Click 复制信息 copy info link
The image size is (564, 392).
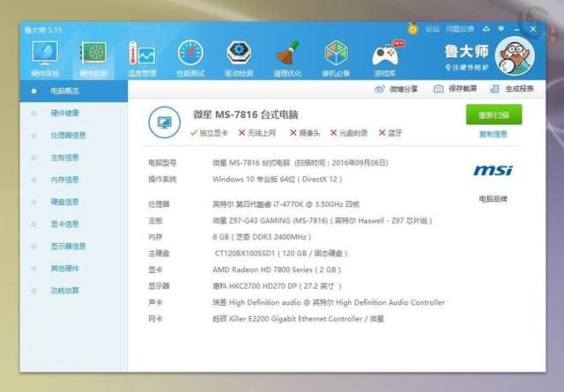(x=493, y=134)
